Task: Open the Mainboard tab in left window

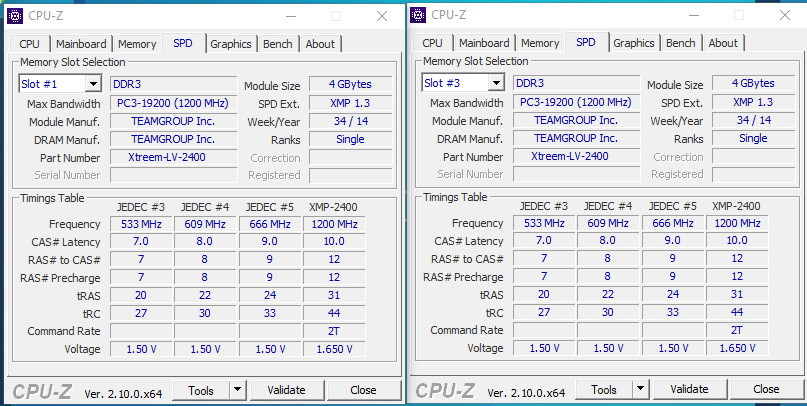Action: pyautogui.click(x=81, y=44)
